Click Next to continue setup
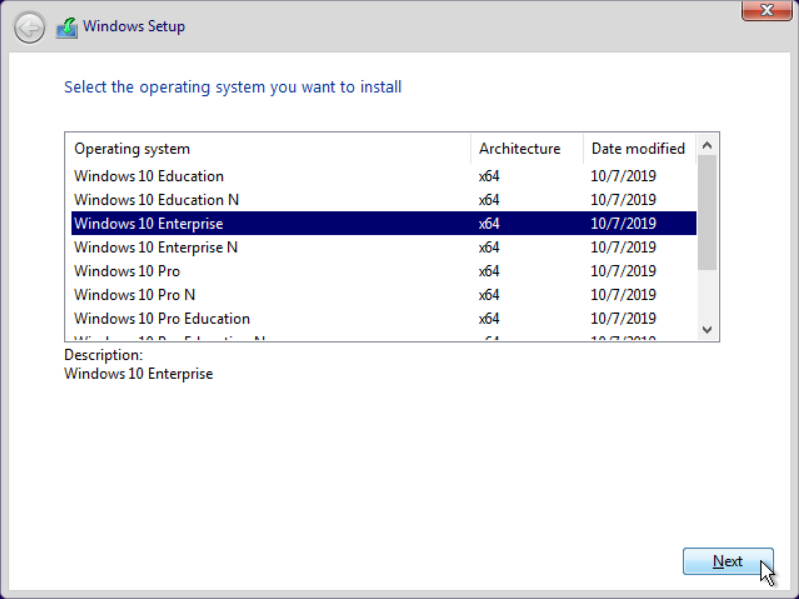This screenshot has width=799, height=599. 728,561
